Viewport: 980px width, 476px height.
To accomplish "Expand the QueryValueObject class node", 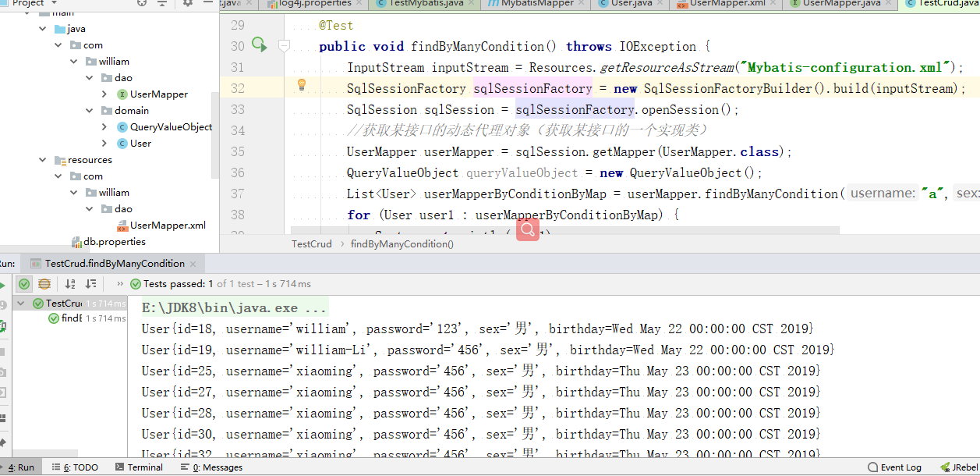I will pyautogui.click(x=105, y=127).
